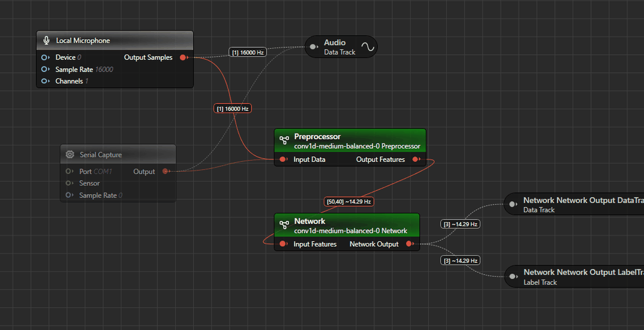The image size is (644, 330).
Task: Click the microphone icon on Local Microphone node
Action: pyautogui.click(x=46, y=40)
